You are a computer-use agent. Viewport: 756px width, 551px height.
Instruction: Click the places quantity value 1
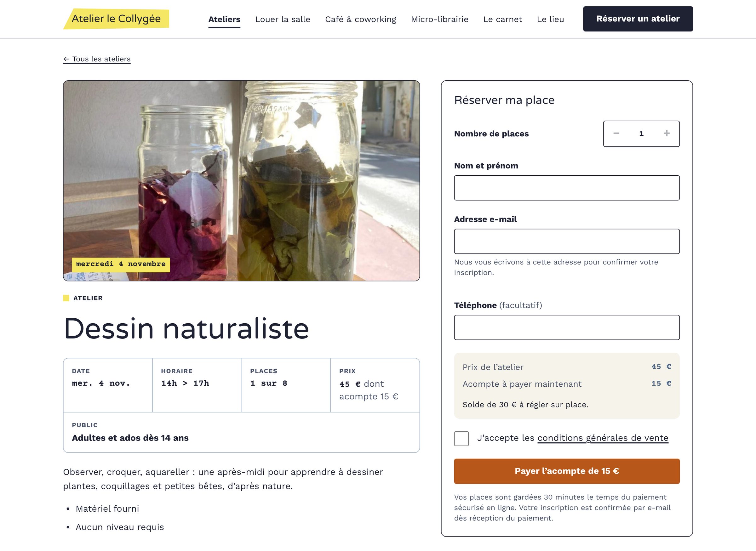(x=641, y=133)
